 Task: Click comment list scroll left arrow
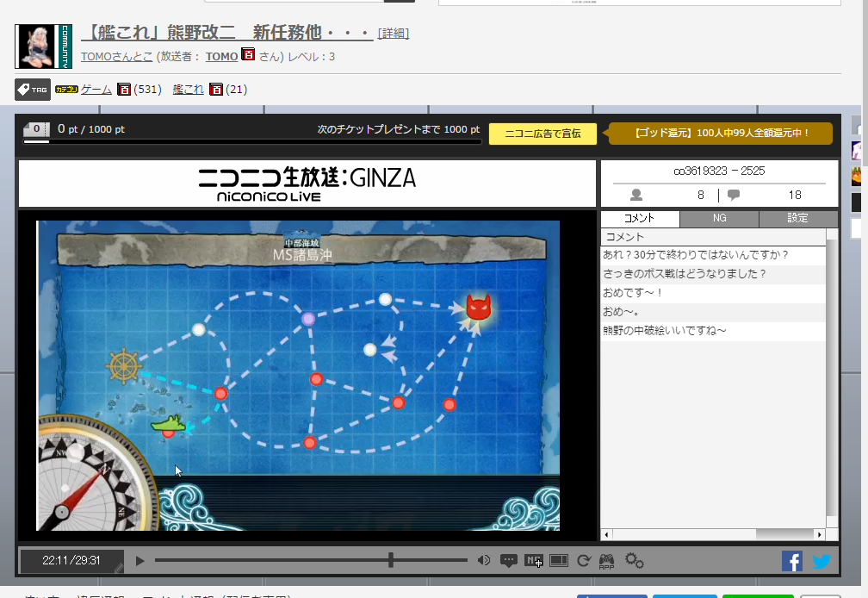(x=607, y=535)
